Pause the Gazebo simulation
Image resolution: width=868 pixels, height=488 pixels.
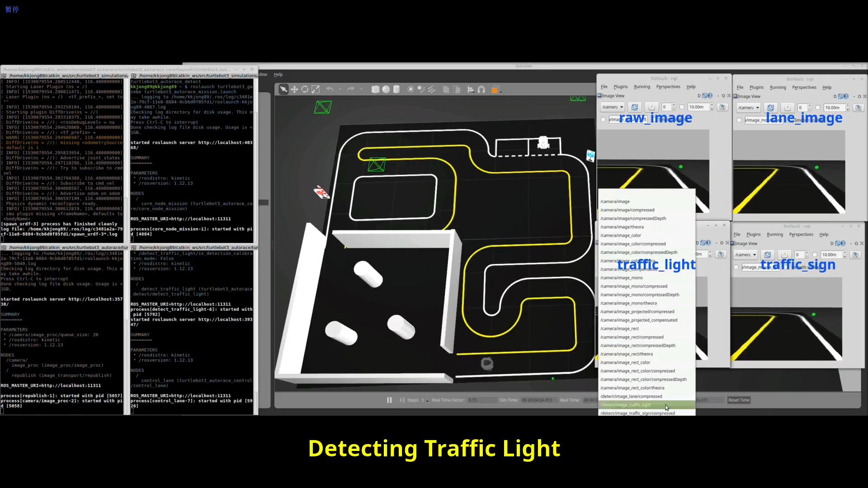[389, 400]
